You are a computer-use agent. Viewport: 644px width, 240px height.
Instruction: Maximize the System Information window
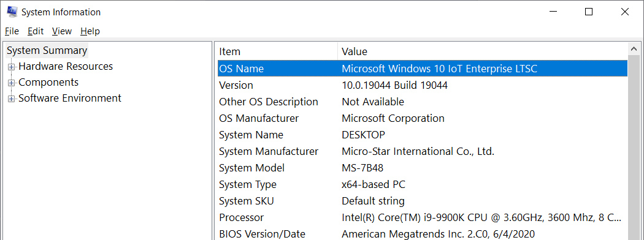tap(589, 12)
